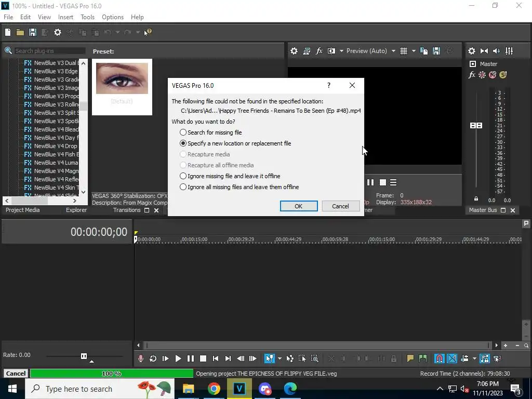Viewport: 532px width, 399px height.
Task: Toggle Automatic Crossfades icon
Action: (x=452, y=358)
